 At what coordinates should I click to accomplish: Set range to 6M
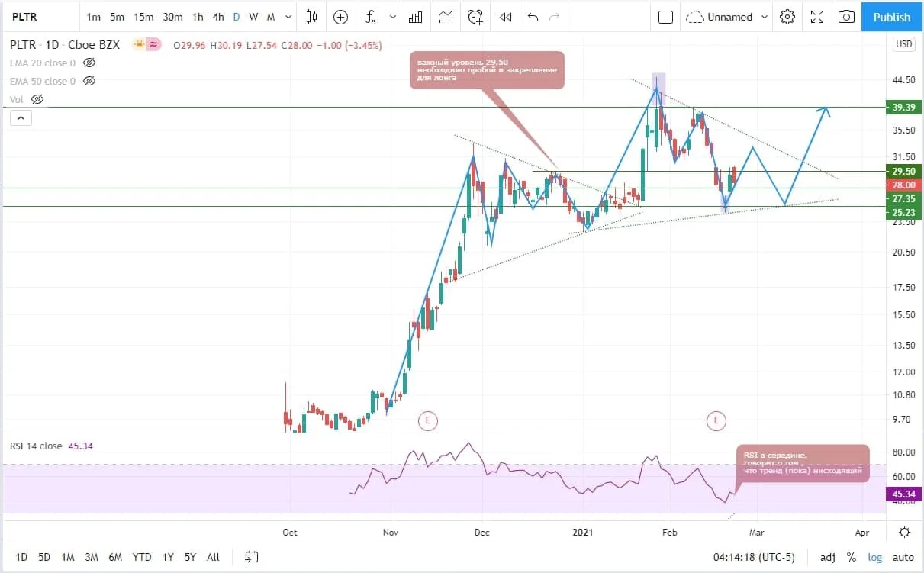click(115, 557)
